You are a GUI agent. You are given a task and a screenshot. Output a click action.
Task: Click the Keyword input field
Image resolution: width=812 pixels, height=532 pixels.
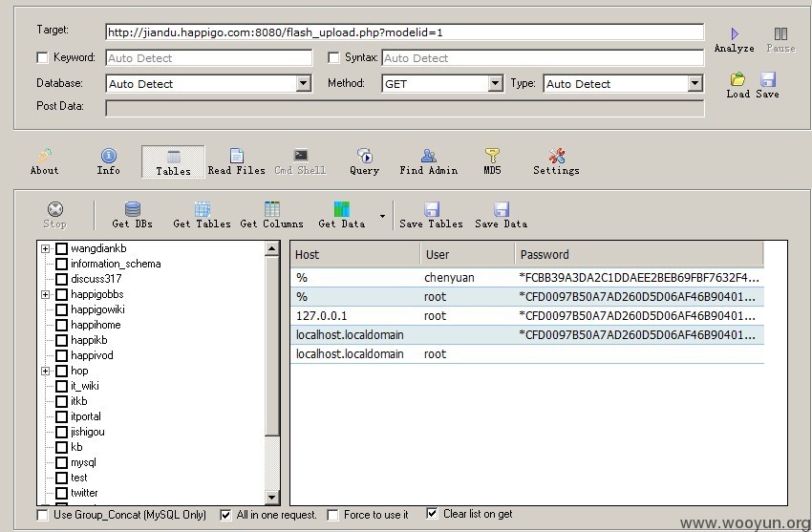[x=209, y=57]
